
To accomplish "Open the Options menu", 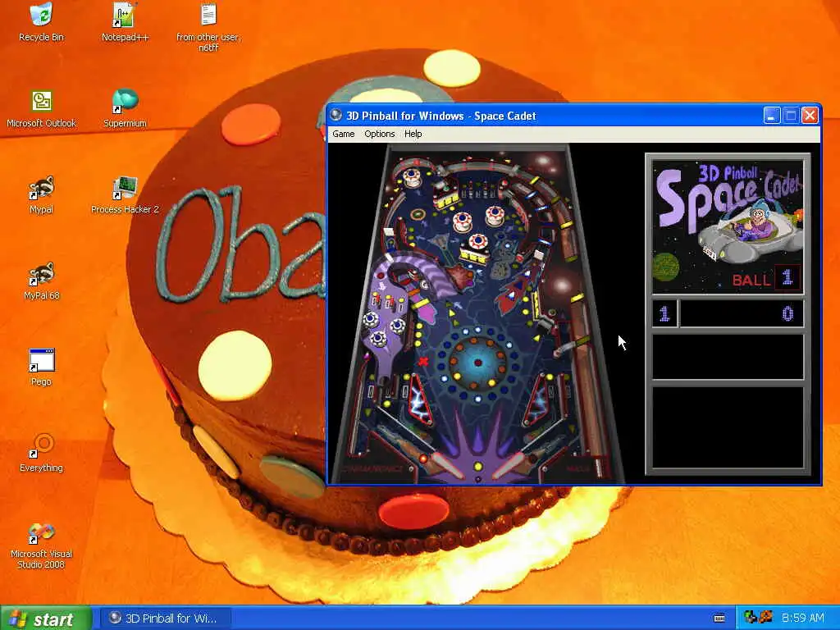I will point(379,134).
